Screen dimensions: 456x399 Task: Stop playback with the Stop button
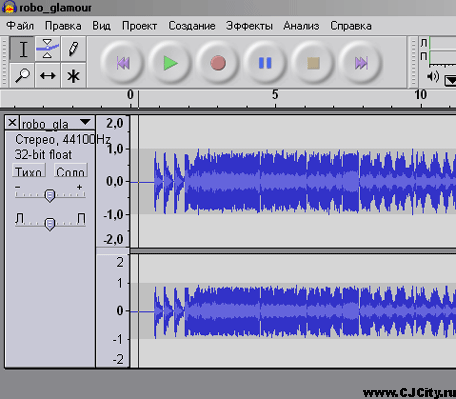click(313, 62)
